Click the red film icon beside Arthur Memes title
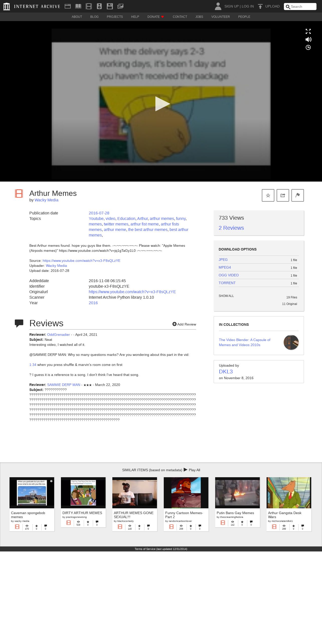This screenshot has width=322, height=644. 19,194
